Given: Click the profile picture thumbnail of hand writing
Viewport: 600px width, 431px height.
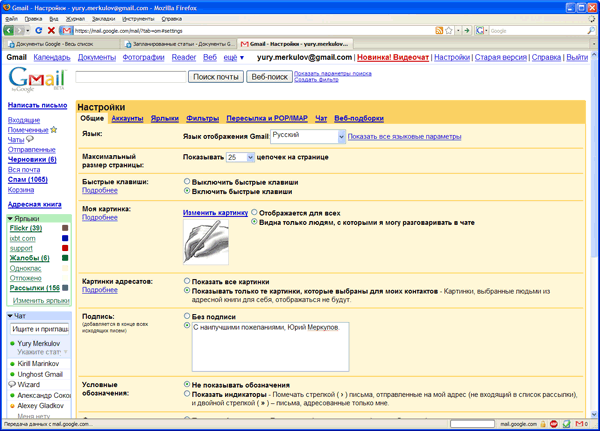Looking at the screenshot, I should 206,242.
